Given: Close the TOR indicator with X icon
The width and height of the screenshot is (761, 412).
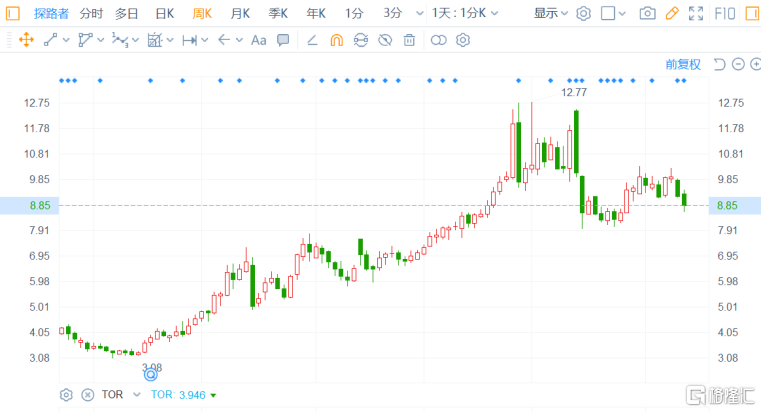Looking at the screenshot, I should tap(87, 395).
